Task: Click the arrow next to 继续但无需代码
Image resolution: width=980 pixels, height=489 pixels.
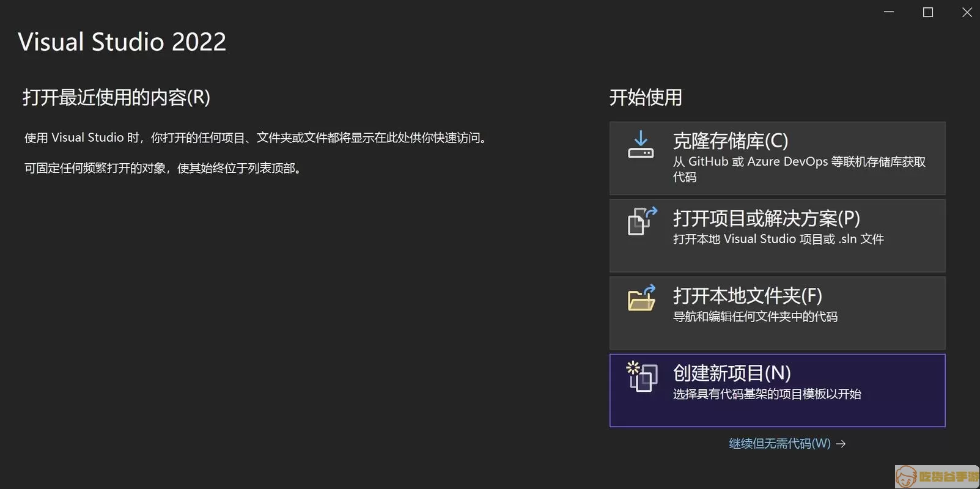Action: coord(841,444)
